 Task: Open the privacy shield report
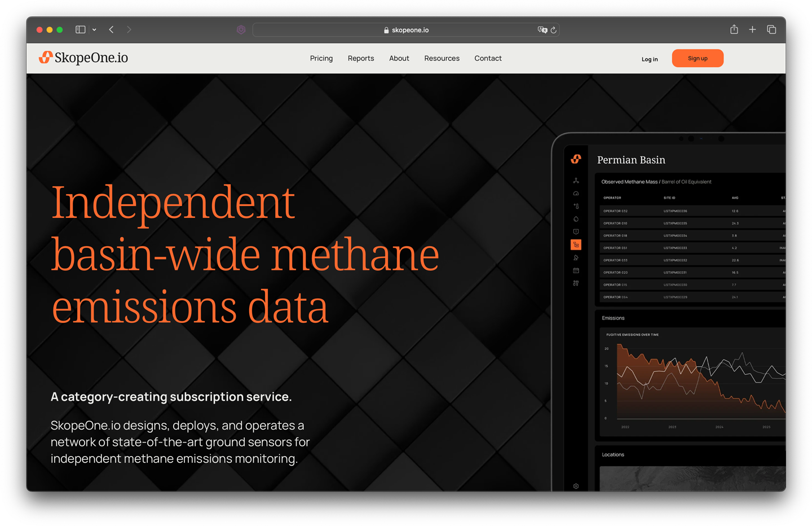(241, 30)
